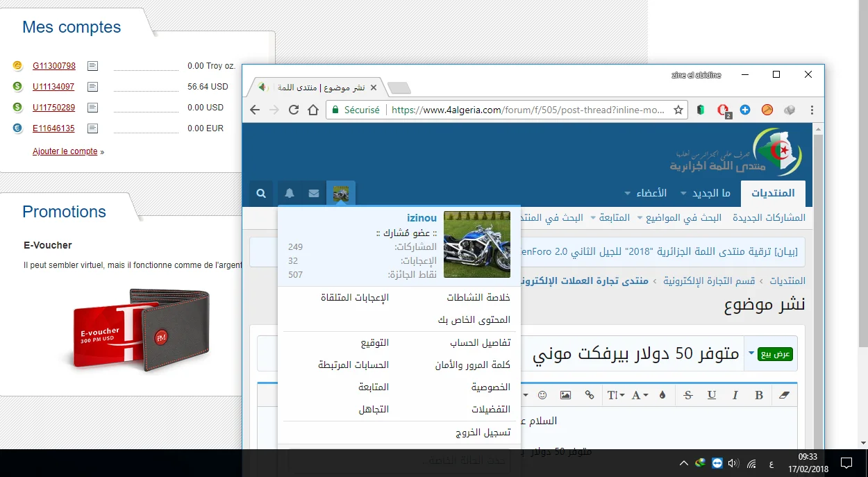Insert an image using the picture icon

(x=565, y=395)
